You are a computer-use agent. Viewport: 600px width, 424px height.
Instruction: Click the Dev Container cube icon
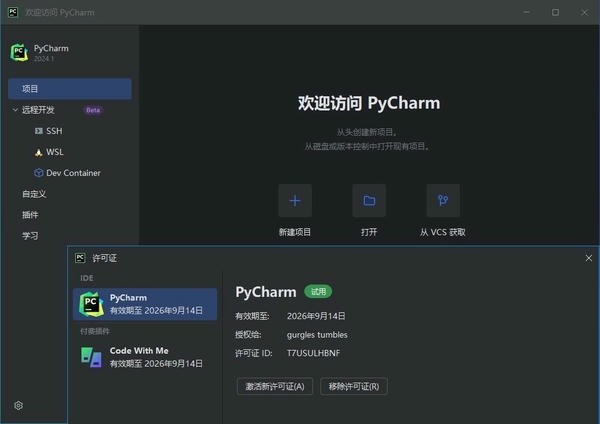point(39,173)
